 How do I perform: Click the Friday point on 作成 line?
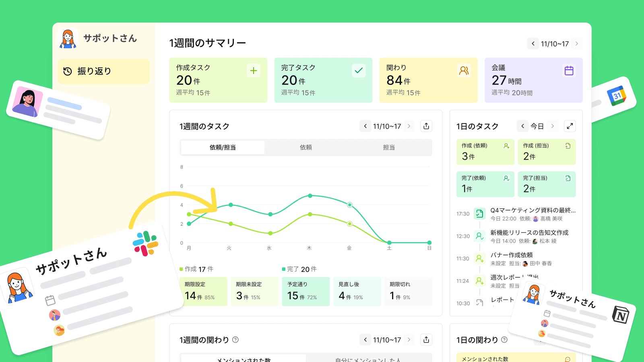[350, 224]
